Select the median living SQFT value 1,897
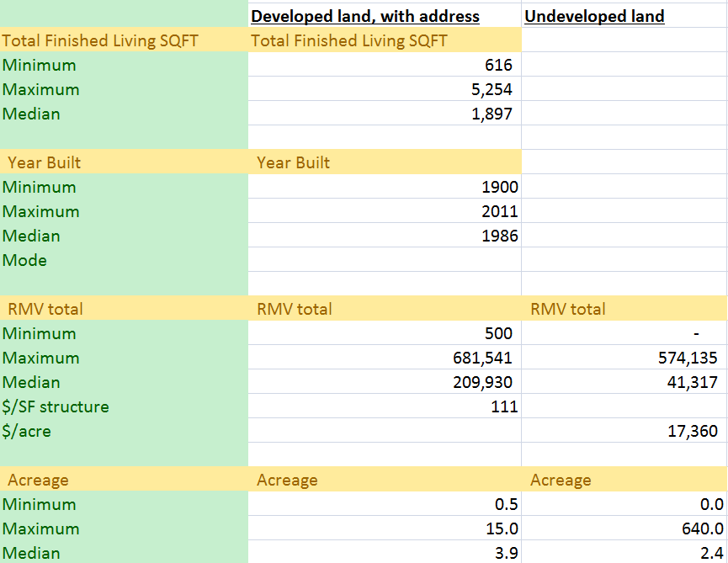Viewport: 728px width, 563px height. coord(492,114)
